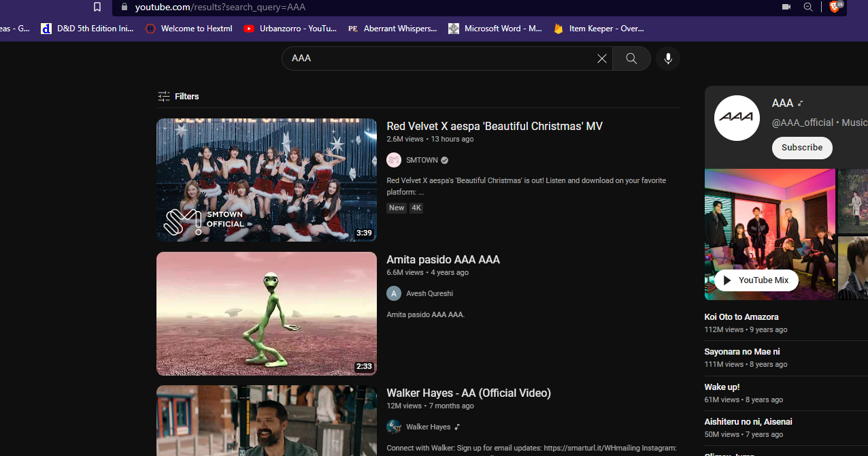Run the search using the magnifier icon
Viewport: 868px width, 456px height.
[x=631, y=59]
